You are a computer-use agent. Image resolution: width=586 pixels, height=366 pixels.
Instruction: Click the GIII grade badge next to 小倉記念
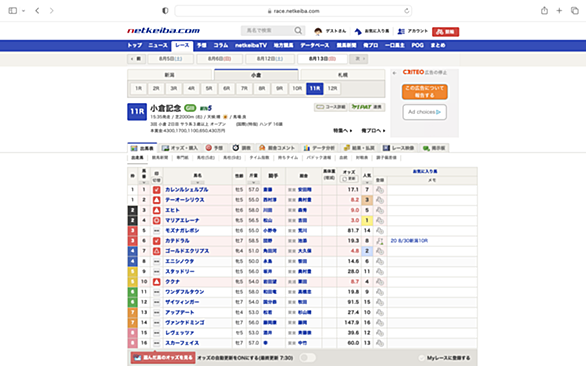[x=190, y=108]
